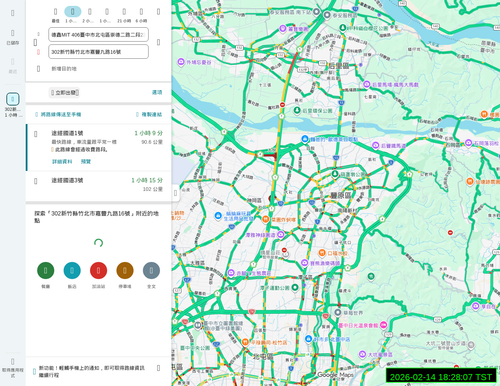Click distance '90.6 公里'
Screen dimensions: 500x386
click(x=152, y=142)
